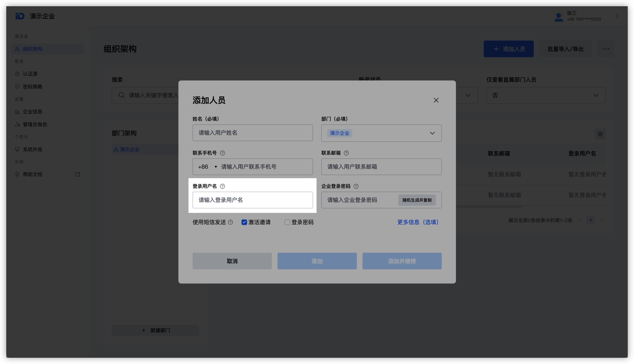Image resolution: width=634 pixels, height=364 pixels.
Task: Expand account switcher arrows beside 张三
Action: (x=617, y=16)
